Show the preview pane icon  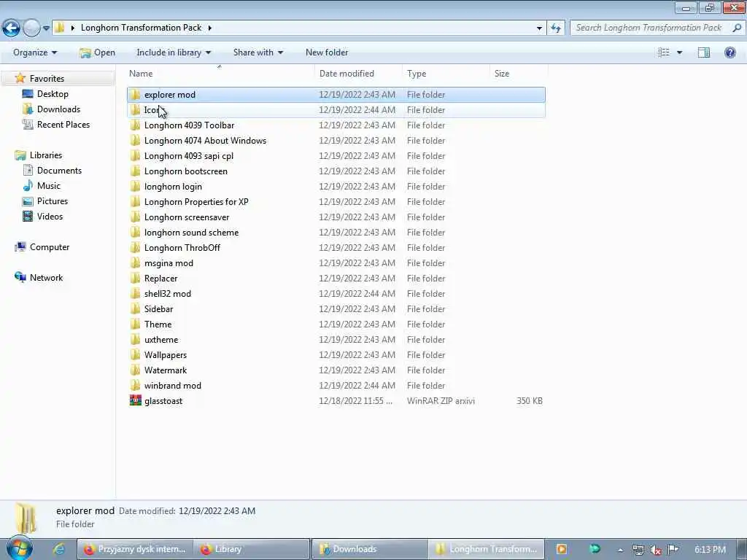[704, 52]
